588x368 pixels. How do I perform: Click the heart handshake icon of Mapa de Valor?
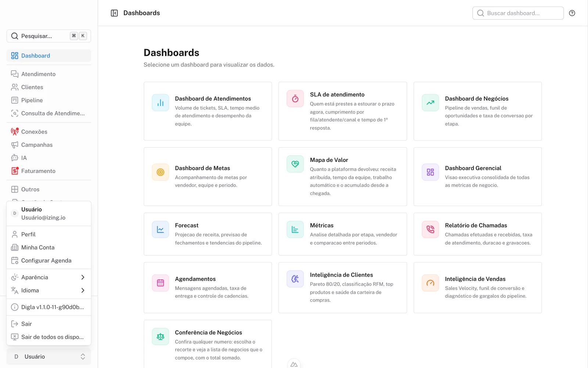(x=295, y=164)
